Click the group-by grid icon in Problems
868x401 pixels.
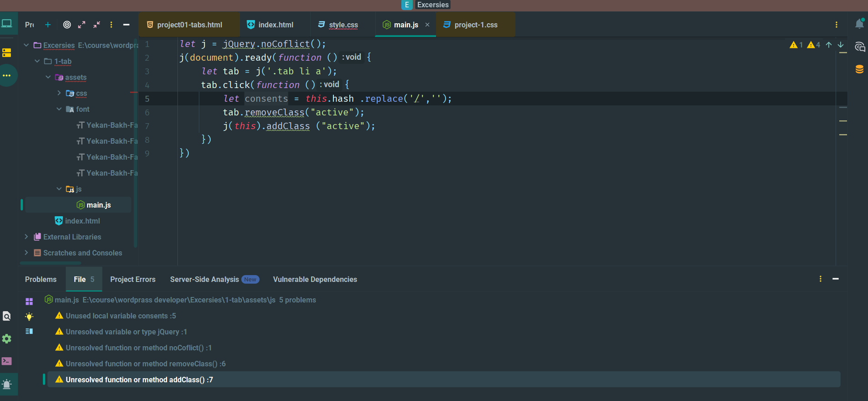point(29,302)
